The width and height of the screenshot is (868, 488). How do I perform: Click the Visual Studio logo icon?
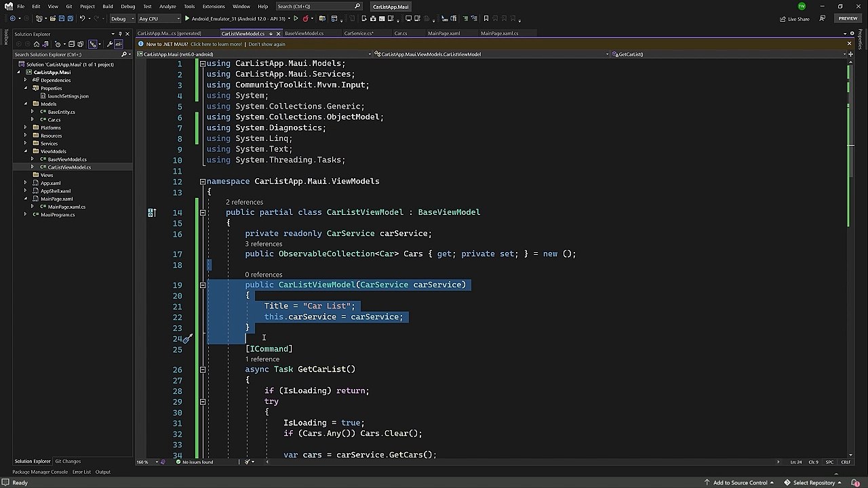[x=8, y=6]
